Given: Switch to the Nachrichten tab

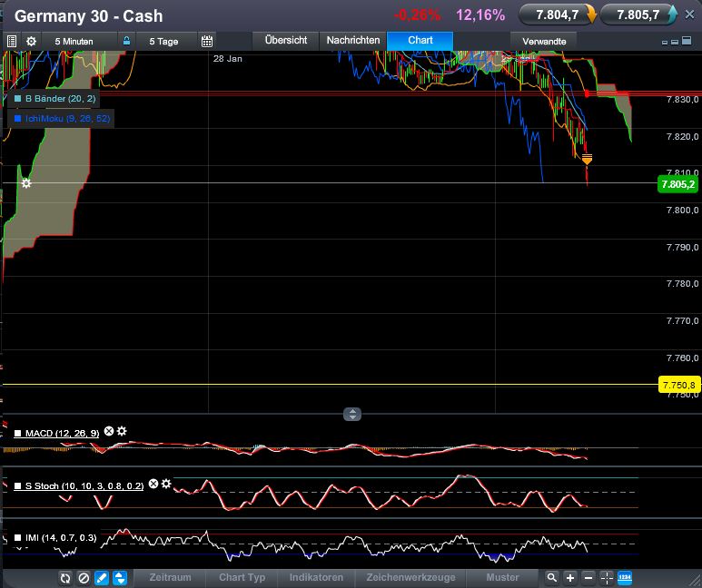Looking at the screenshot, I should pyautogui.click(x=352, y=40).
